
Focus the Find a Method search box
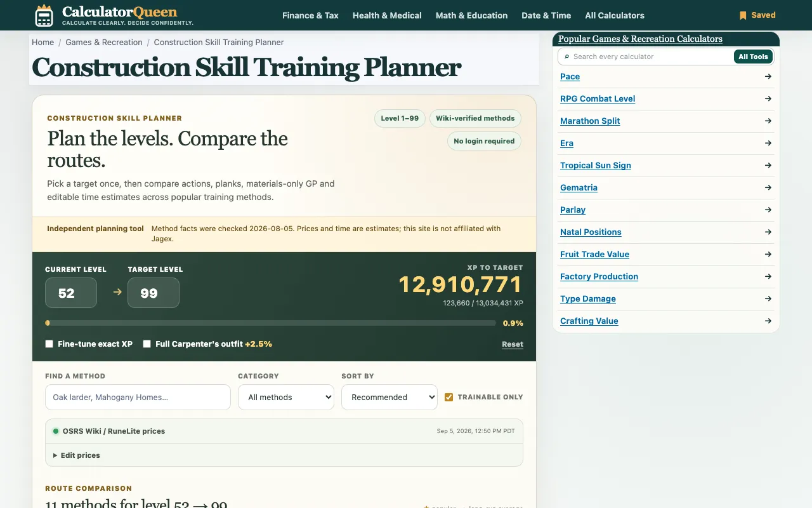click(x=138, y=397)
